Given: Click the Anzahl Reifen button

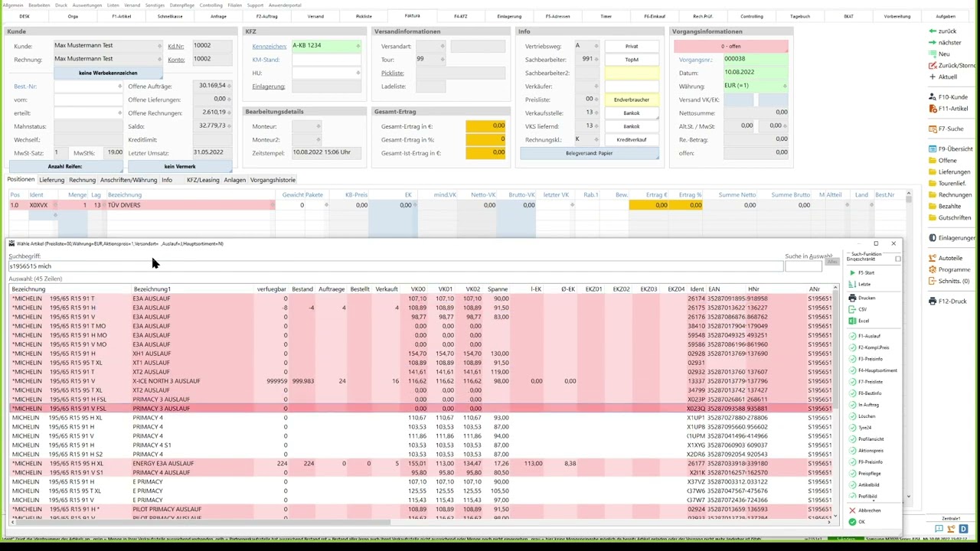Looking at the screenshot, I should click(x=65, y=166).
